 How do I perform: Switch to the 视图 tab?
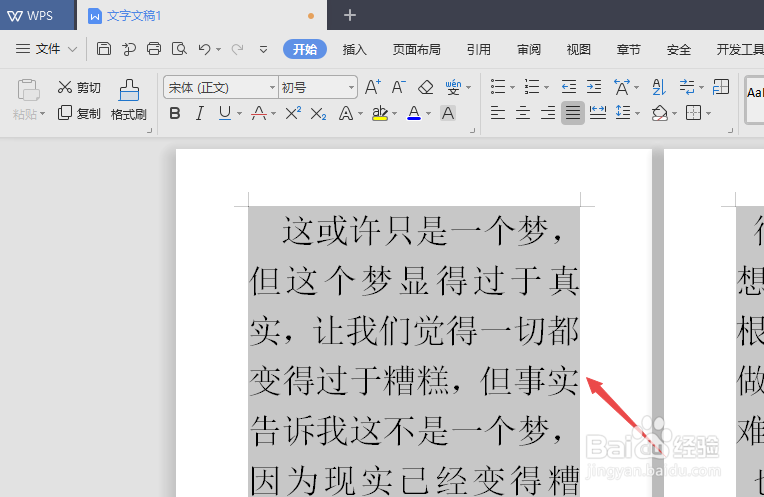[x=578, y=49]
